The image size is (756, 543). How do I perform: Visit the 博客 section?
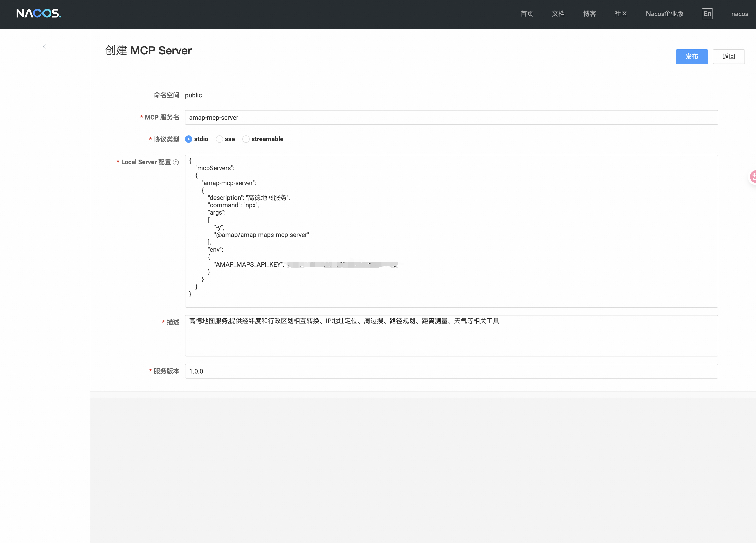(x=589, y=14)
